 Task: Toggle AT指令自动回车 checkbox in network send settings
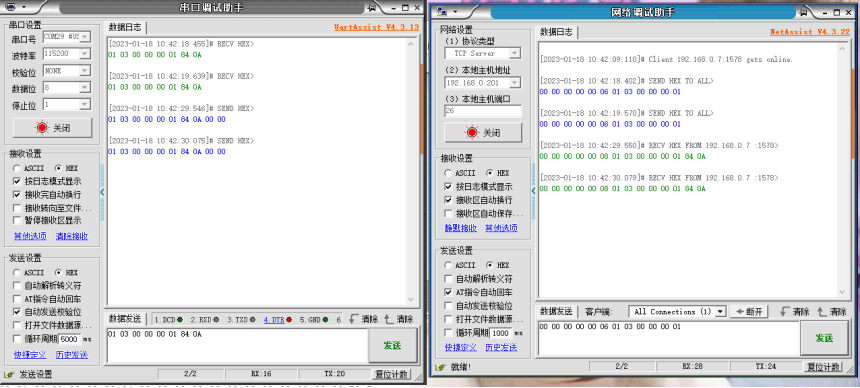click(448, 292)
